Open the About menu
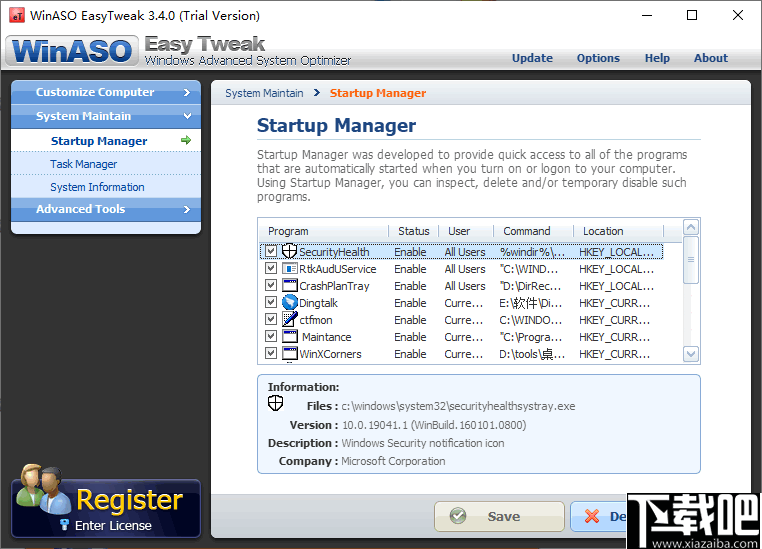762x549 pixels. tap(710, 58)
